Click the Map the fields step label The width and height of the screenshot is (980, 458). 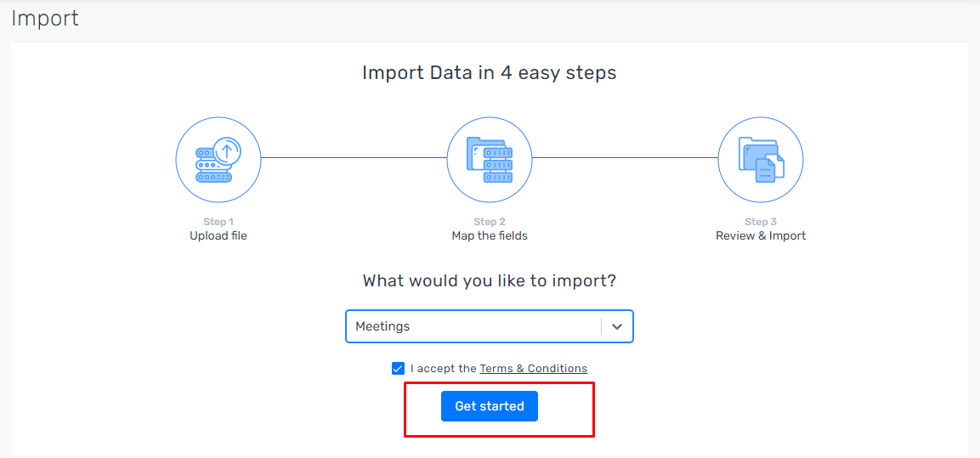pos(490,236)
